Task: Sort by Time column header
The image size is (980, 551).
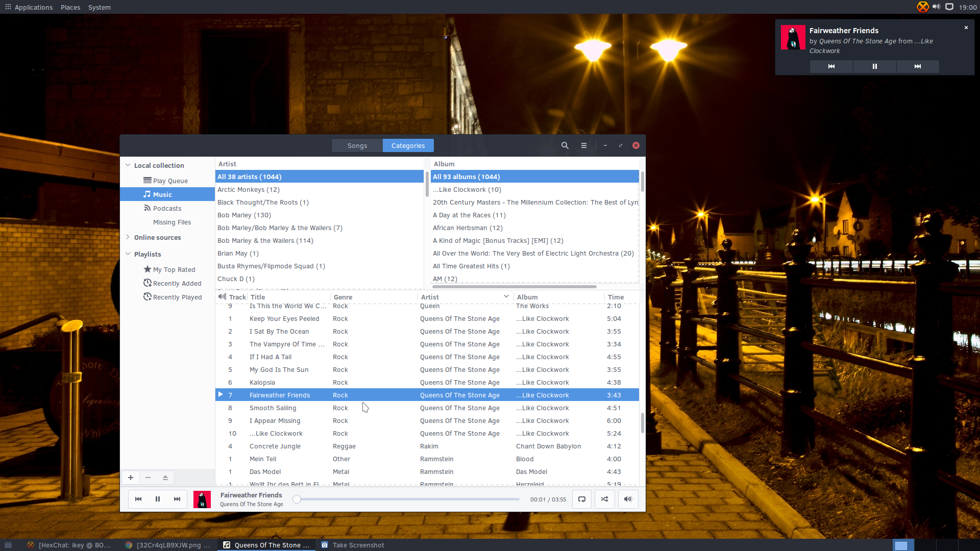Action: pyautogui.click(x=621, y=297)
